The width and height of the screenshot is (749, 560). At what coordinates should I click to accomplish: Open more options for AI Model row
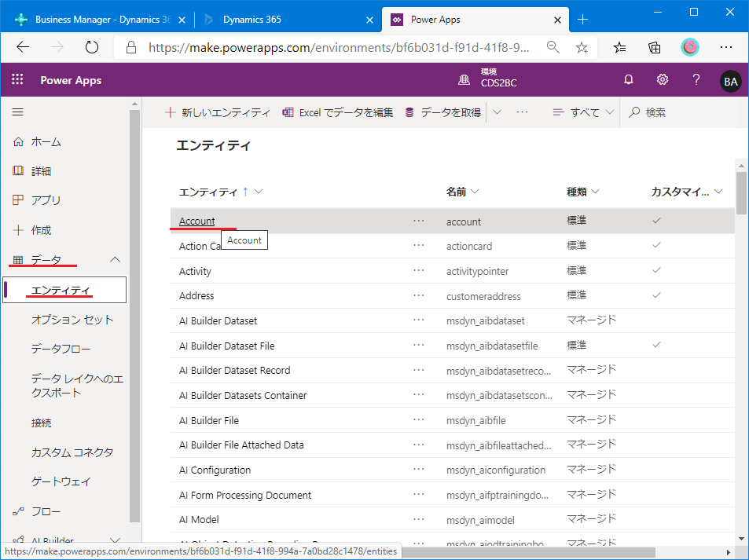tap(419, 519)
